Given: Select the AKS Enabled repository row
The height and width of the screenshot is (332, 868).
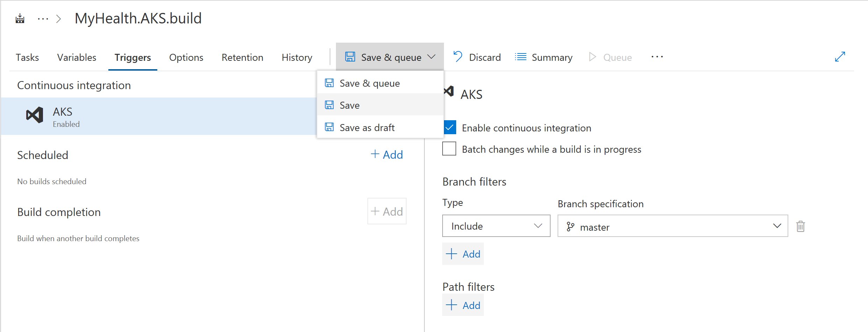Looking at the screenshot, I should (159, 116).
